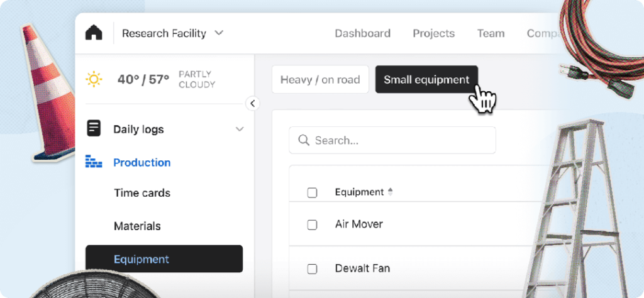This screenshot has height=298, width=644.
Task: Open the Projects menu item
Action: point(433,33)
